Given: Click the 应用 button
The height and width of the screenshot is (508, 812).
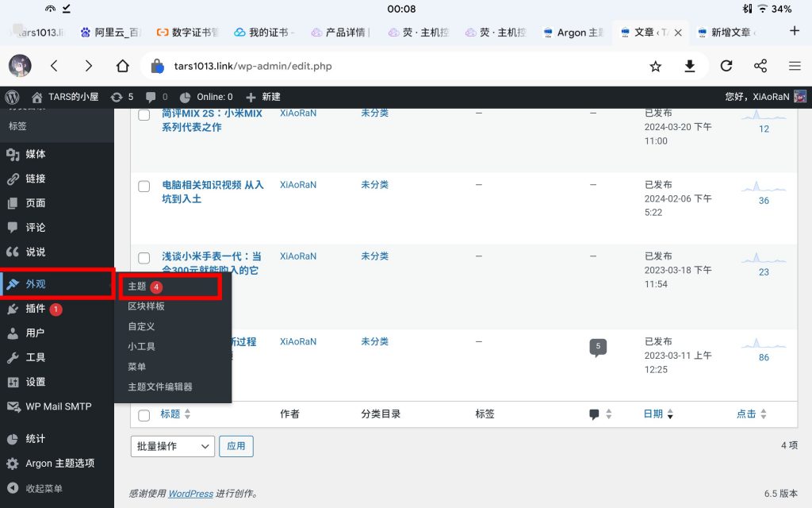Looking at the screenshot, I should pos(236,446).
